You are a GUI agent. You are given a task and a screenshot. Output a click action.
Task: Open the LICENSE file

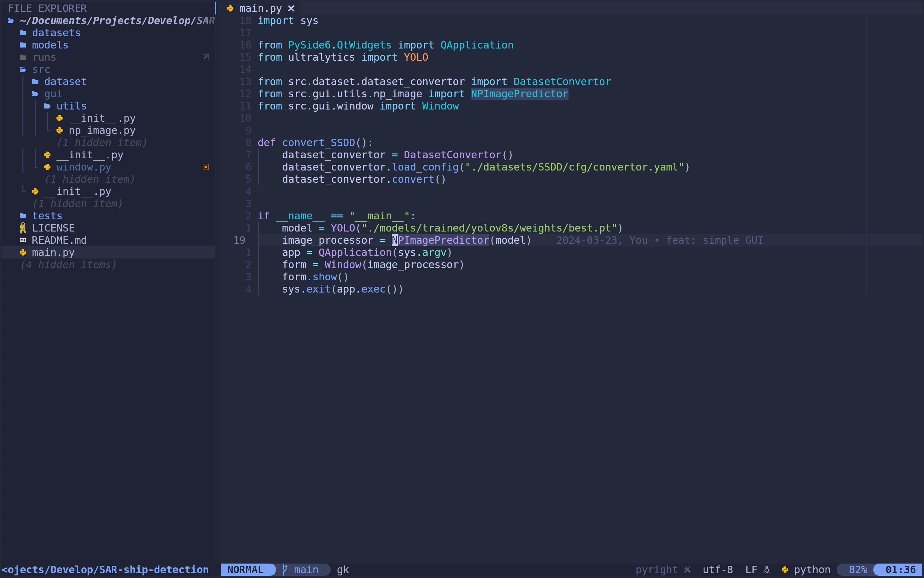[53, 228]
